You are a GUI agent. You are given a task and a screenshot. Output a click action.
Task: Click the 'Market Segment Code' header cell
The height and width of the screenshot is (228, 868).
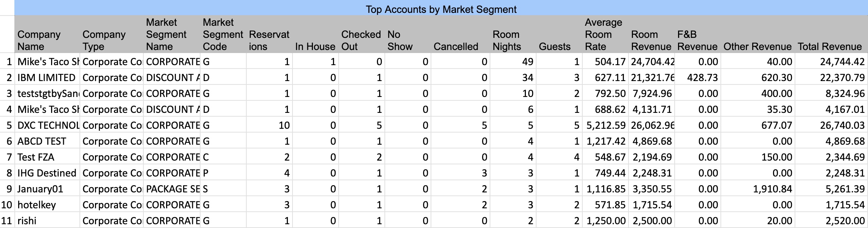pyautogui.click(x=222, y=34)
